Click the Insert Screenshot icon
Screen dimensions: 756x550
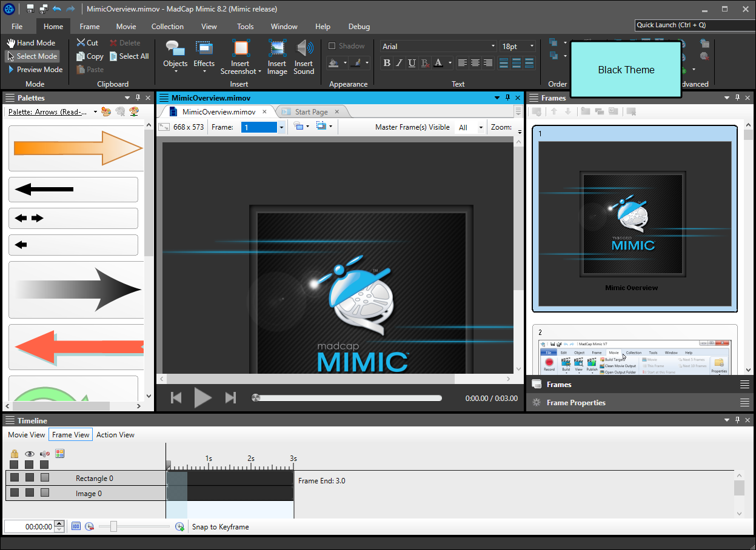[x=241, y=57]
